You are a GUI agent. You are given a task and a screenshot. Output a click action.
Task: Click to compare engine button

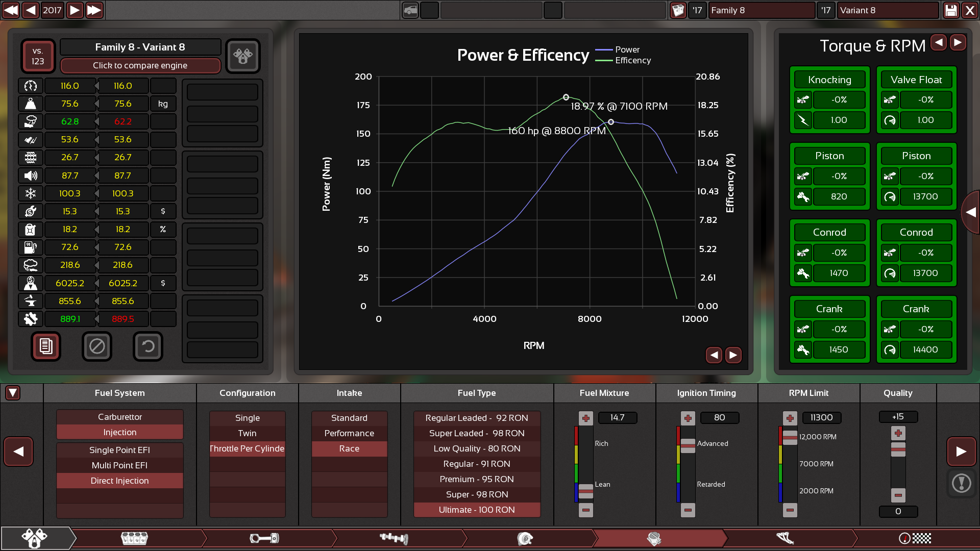pos(140,65)
